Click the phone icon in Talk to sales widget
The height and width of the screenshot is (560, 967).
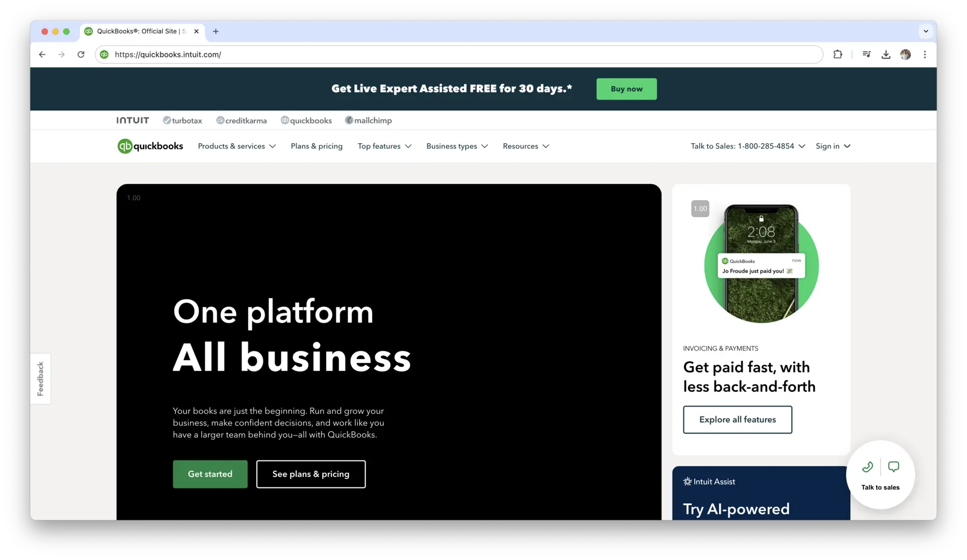coord(867,467)
